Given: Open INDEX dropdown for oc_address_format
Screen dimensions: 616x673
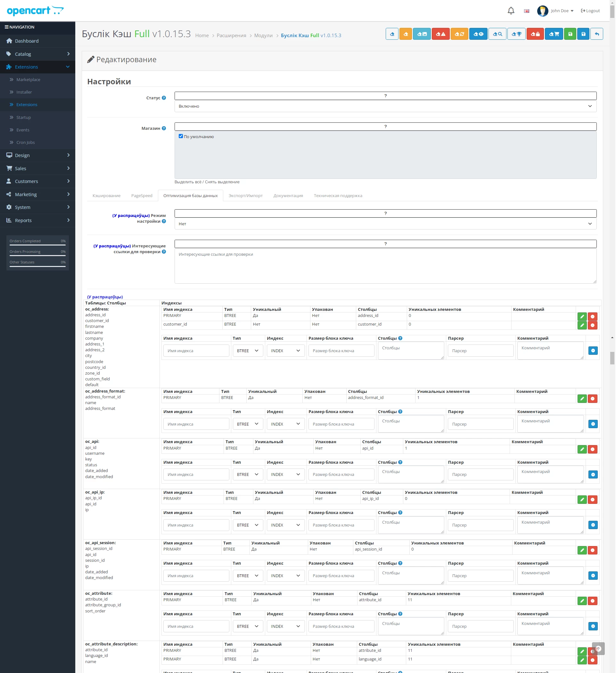Looking at the screenshot, I should coord(286,424).
